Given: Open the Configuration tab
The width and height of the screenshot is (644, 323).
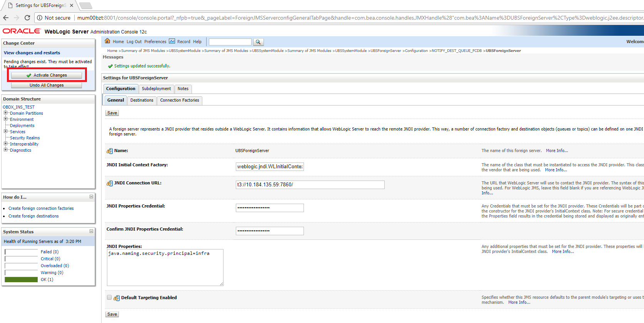Looking at the screenshot, I should [x=121, y=89].
